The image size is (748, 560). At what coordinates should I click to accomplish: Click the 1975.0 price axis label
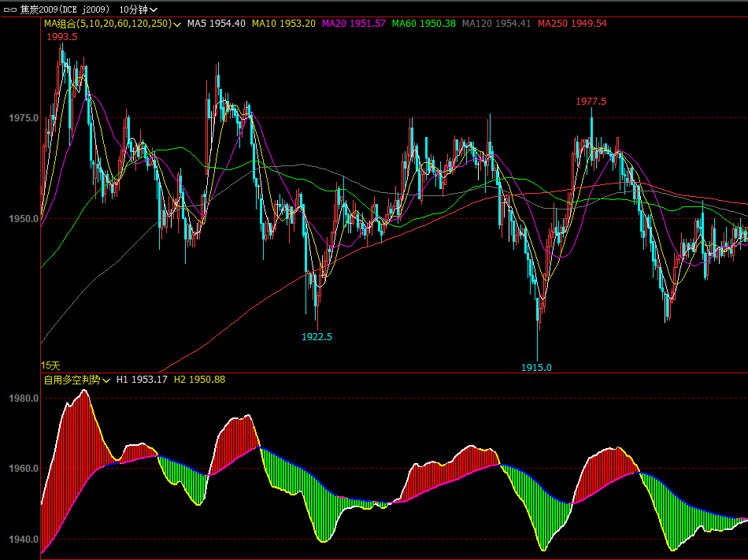(x=24, y=118)
